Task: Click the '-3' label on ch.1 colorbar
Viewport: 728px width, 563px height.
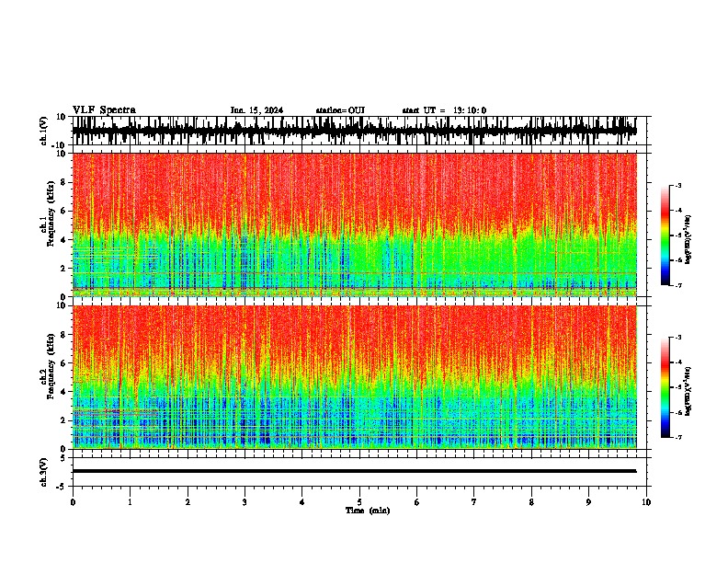Action: [677, 186]
